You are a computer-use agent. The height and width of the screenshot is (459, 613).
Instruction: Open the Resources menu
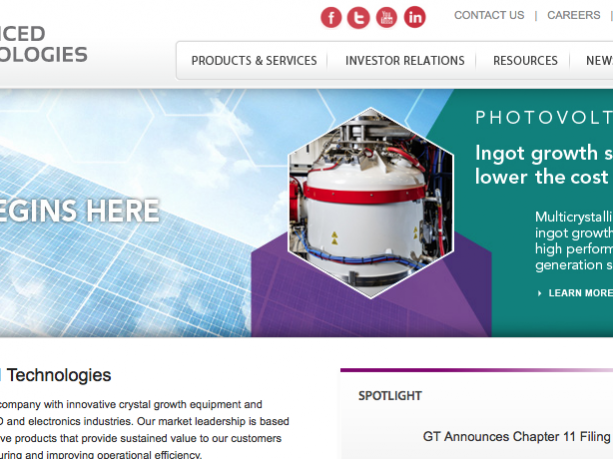point(525,61)
